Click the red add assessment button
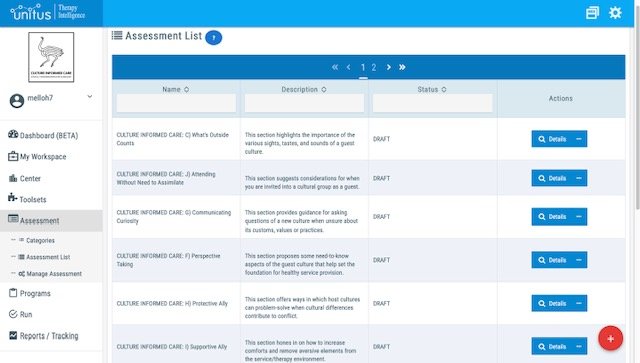This screenshot has height=363, width=640. pyautogui.click(x=611, y=339)
